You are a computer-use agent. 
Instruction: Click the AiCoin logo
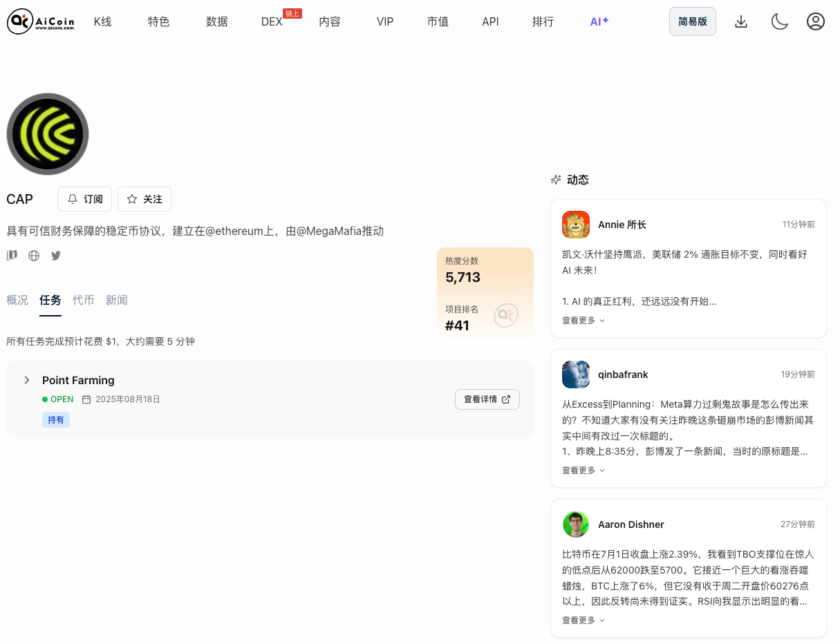point(41,22)
